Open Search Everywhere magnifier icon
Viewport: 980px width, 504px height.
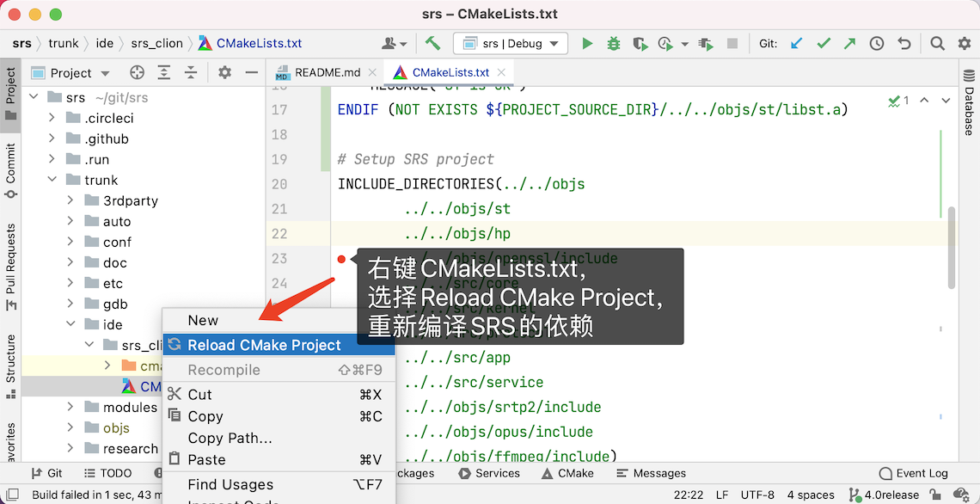(x=938, y=43)
